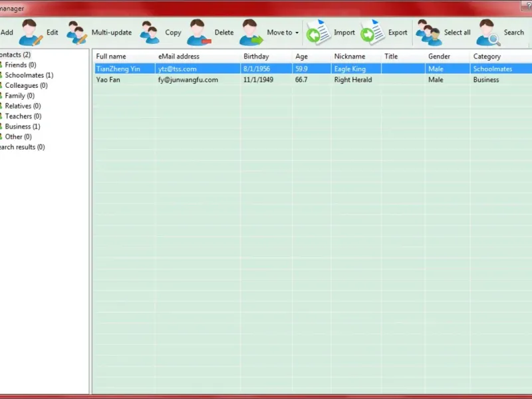
Task: Click the Select all people icon
Action: 429,33
